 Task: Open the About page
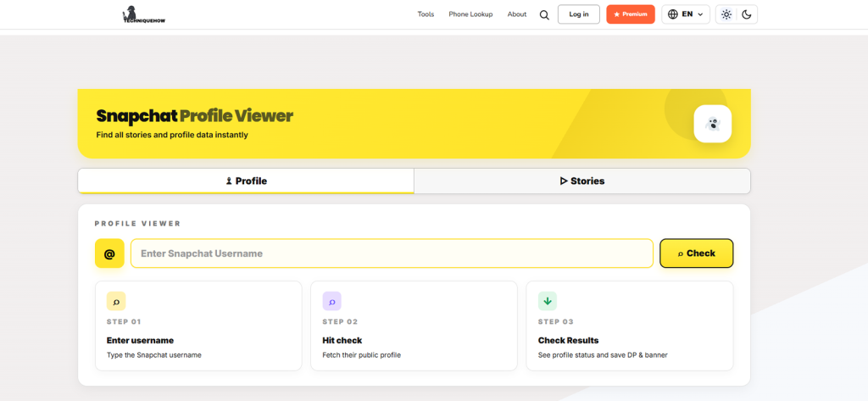[x=517, y=14]
